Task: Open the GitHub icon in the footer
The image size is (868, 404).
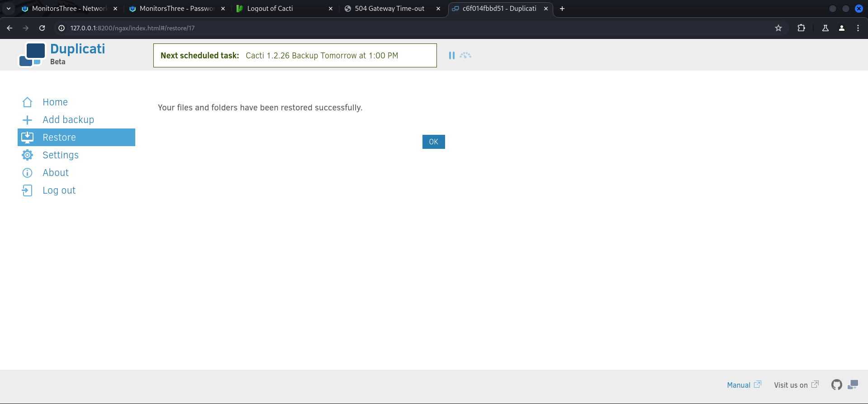Action: (836, 385)
